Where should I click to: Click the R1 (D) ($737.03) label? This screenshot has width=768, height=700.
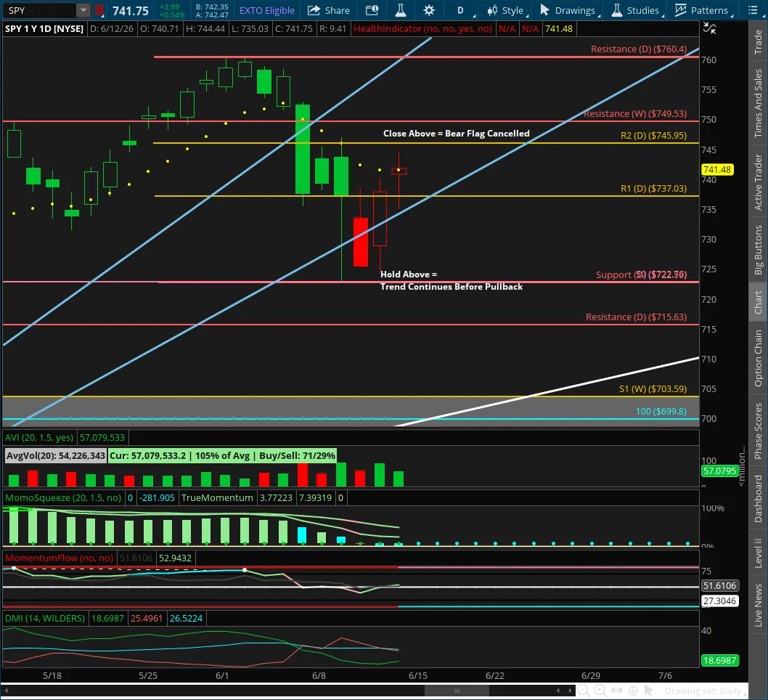pyautogui.click(x=653, y=188)
